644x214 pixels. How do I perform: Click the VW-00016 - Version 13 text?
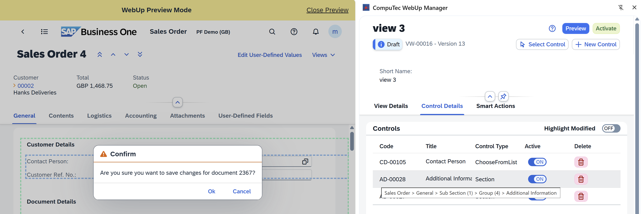click(x=435, y=44)
